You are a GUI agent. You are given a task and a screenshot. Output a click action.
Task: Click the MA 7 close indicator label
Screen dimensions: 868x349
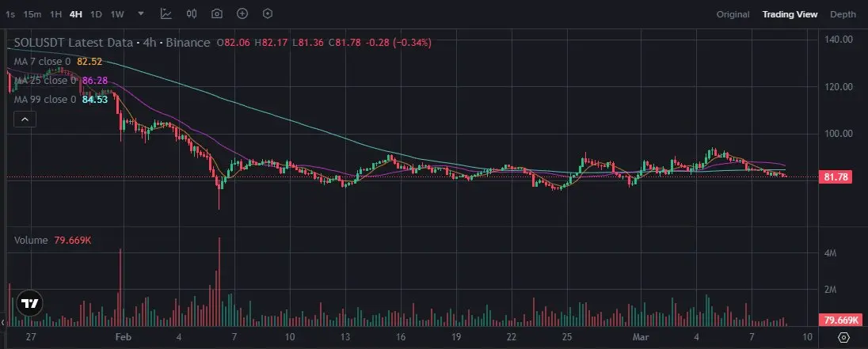42,62
